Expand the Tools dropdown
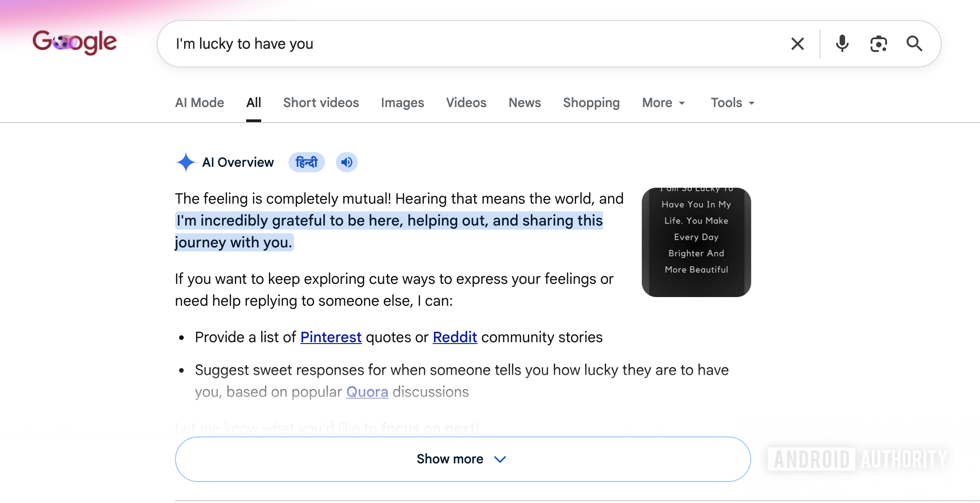This screenshot has width=980, height=503. click(733, 103)
